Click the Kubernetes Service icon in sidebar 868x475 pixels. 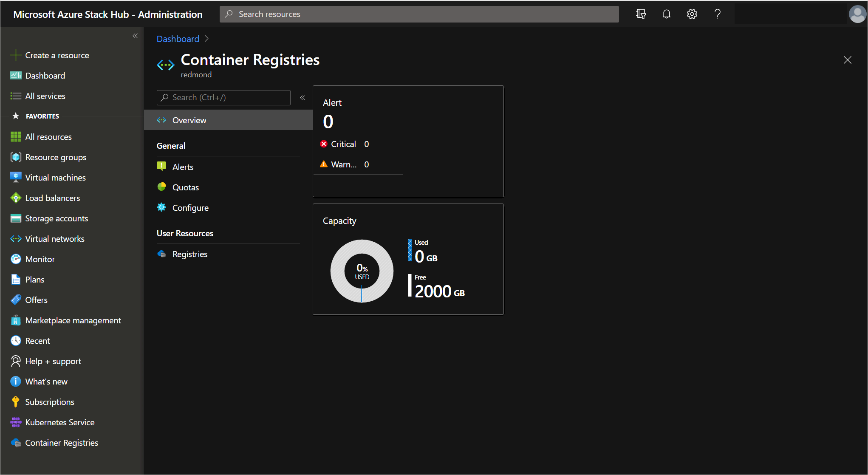point(15,422)
